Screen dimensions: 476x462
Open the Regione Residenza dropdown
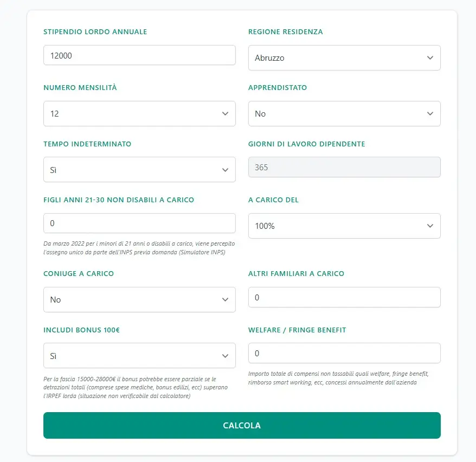point(344,58)
